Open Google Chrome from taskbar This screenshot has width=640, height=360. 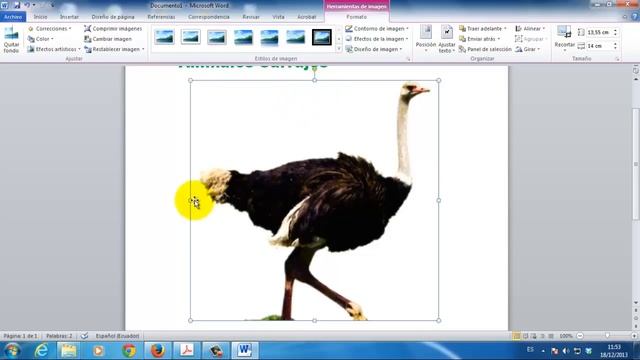(129, 351)
